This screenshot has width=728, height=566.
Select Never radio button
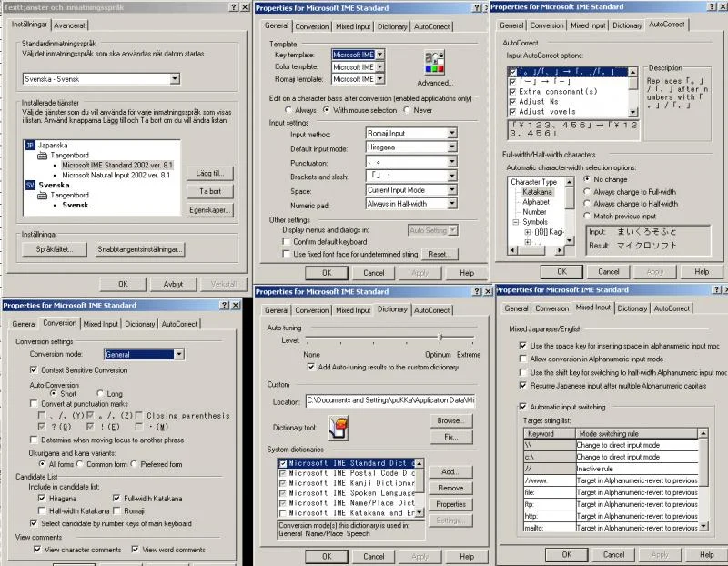[x=407, y=110]
